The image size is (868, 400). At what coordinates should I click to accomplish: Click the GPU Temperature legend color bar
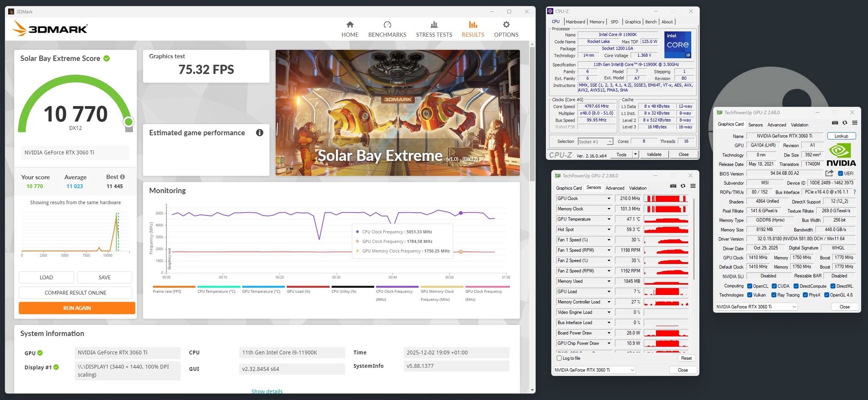(x=263, y=287)
